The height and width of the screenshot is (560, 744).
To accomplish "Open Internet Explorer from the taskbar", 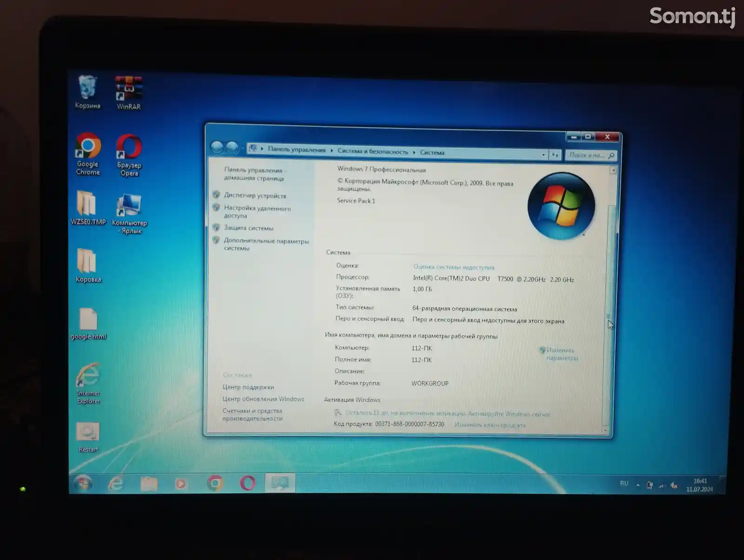I will (115, 484).
